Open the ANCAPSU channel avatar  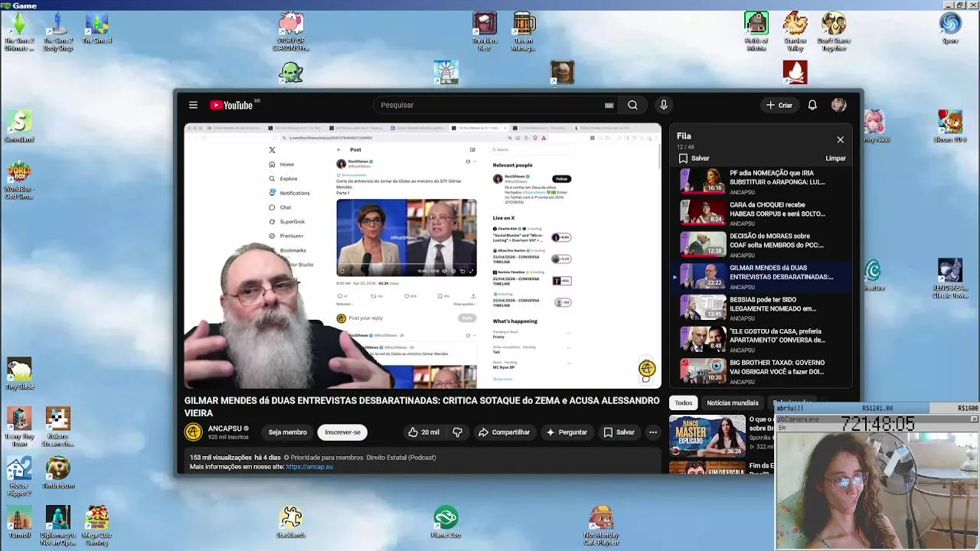(193, 432)
